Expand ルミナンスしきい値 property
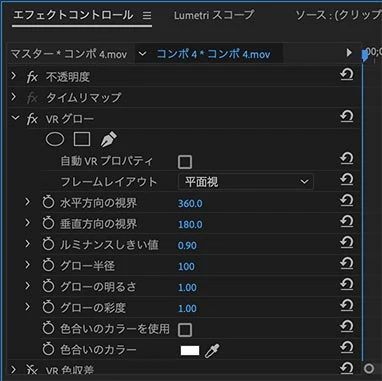The image size is (382, 381). [x=27, y=244]
